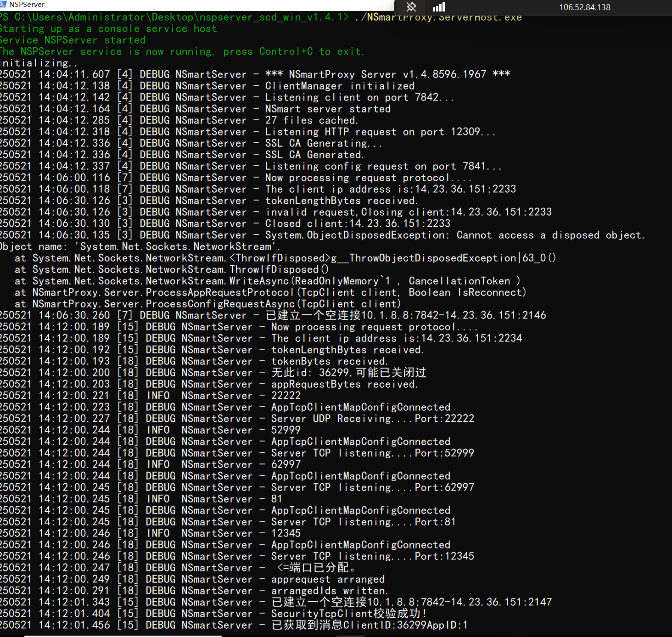Click the 'tokenBytes received.' log entry

point(194,362)
